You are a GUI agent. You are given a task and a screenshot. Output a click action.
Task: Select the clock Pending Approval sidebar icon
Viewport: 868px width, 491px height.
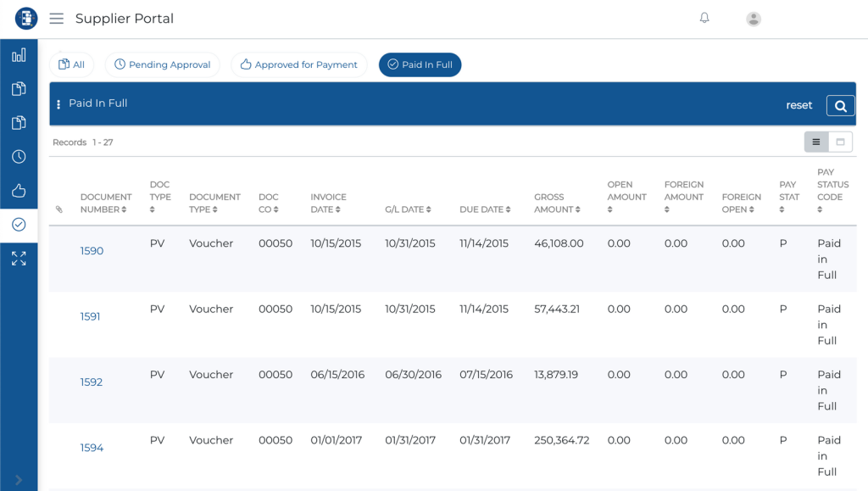tap(19, 157)
